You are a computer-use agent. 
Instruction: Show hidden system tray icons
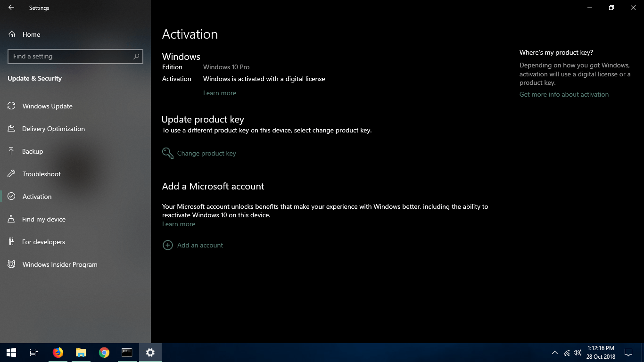click(555, 353)
